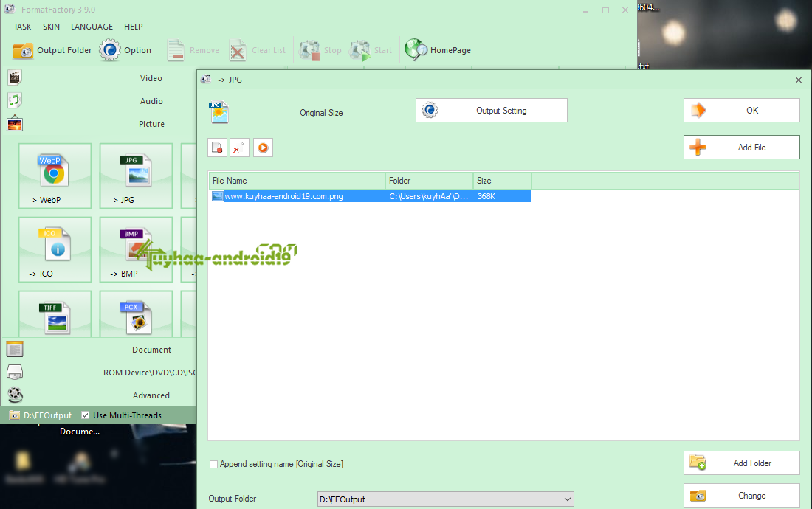Click the remove file icon in dialog

218,148
